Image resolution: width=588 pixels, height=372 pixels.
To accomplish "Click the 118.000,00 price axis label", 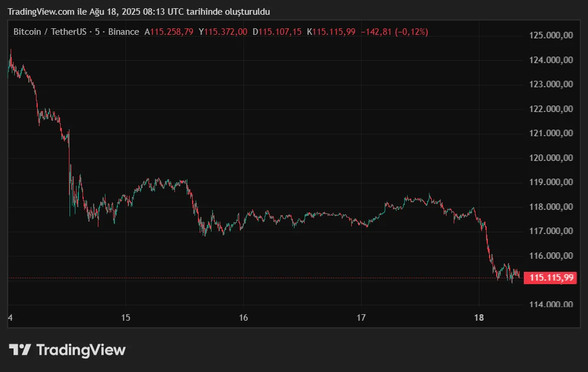I will [x=551, y=207].
